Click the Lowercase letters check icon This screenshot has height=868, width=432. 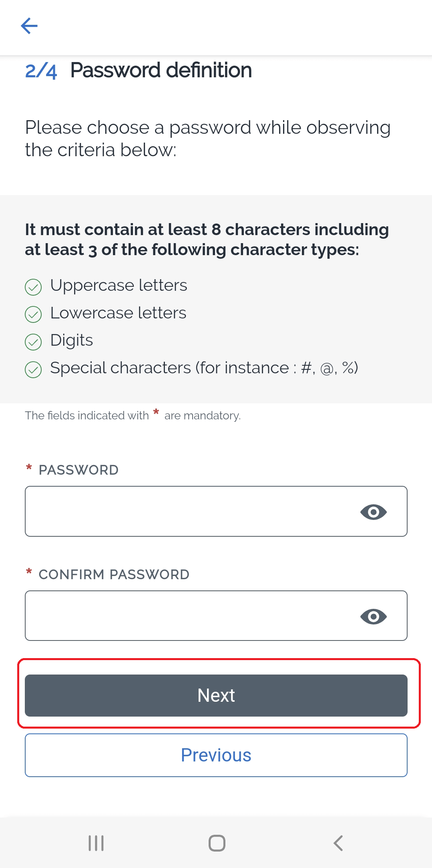33,314
